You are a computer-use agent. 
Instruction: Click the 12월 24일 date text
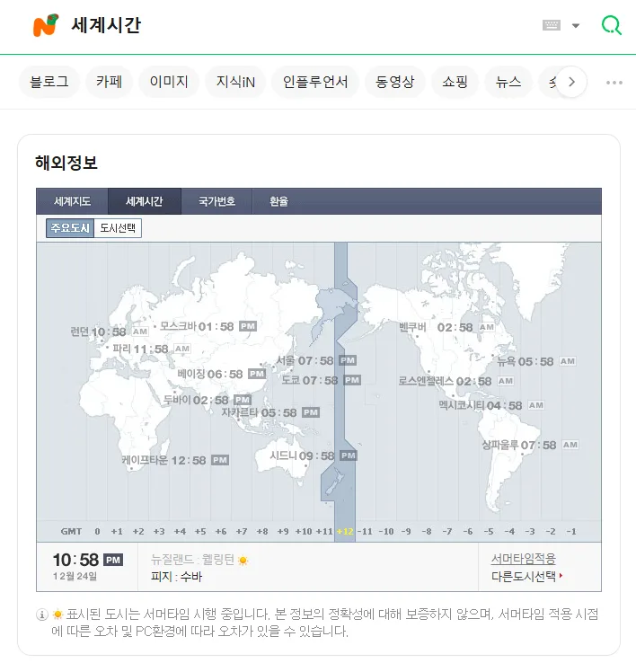tap(75, 577)
